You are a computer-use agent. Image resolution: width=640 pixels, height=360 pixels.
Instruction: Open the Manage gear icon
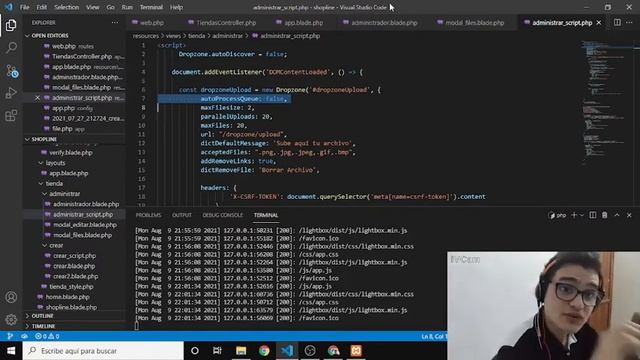[x=11, y=319]
